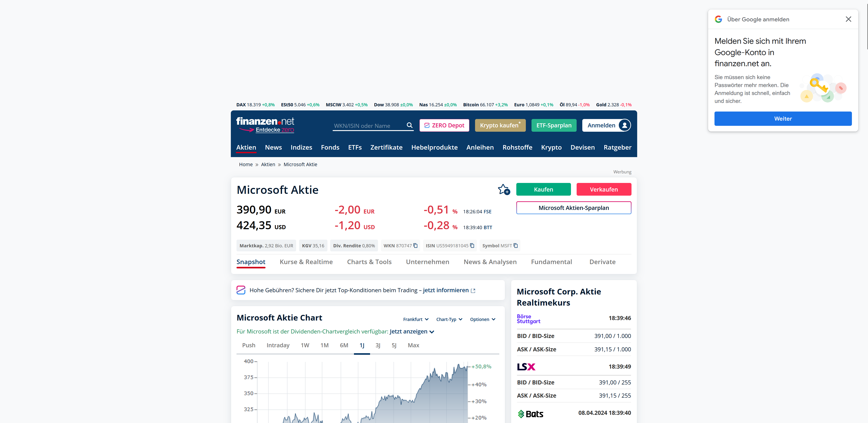
Task: Open the Optionen dropdown
Action: (x=482, y=319)
